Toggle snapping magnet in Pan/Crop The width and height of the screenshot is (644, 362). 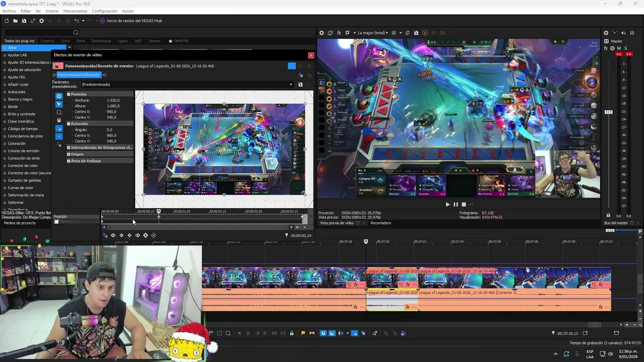coord(59,120)
